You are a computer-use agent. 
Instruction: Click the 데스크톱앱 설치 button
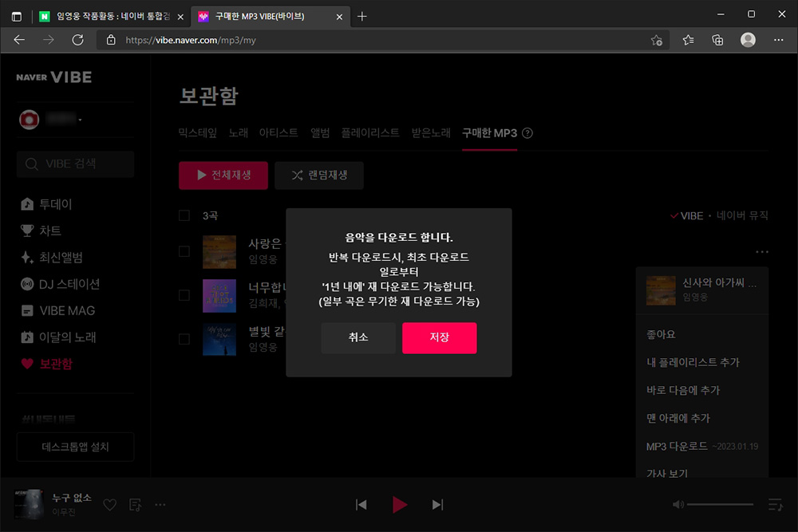75,447
